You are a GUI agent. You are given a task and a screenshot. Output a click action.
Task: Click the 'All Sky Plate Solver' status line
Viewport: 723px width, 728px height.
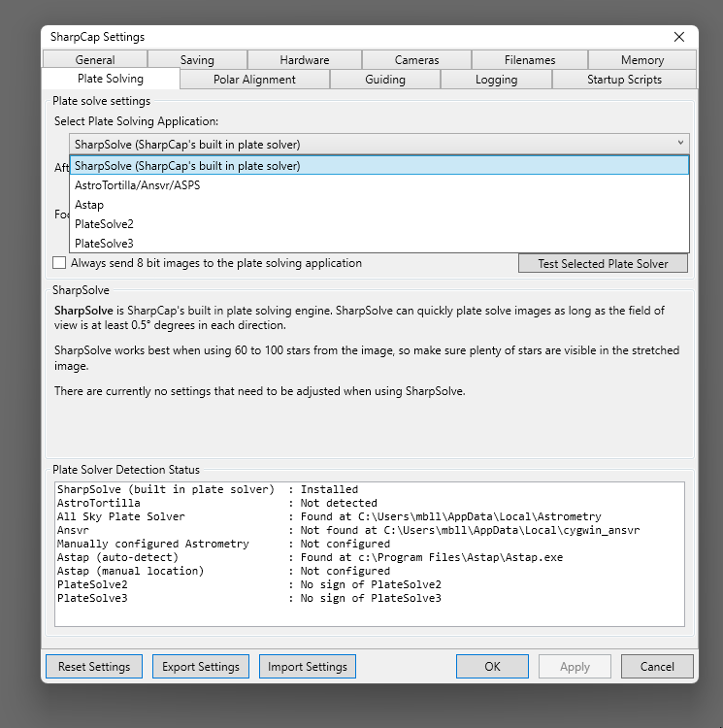point(329,516)
